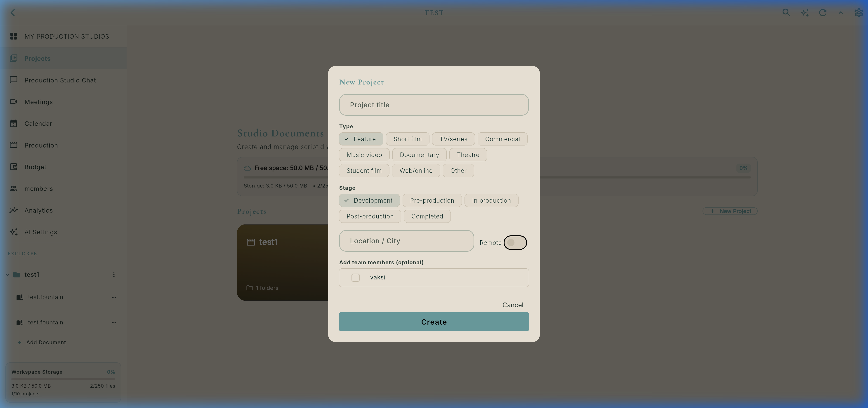Click the AI Settings sparkle icon
Viewport: 868px width, 408px height.
[14, 232]
